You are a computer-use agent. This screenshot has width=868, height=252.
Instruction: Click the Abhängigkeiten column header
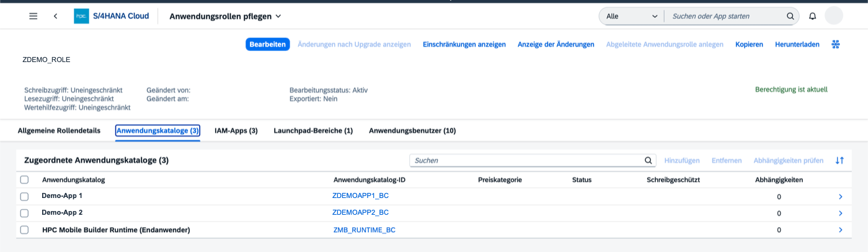point(779,180)
